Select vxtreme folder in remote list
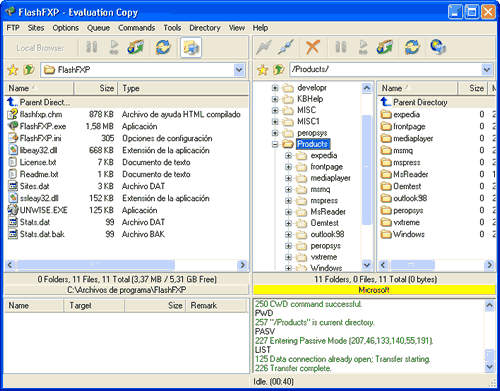 [406, 222]
